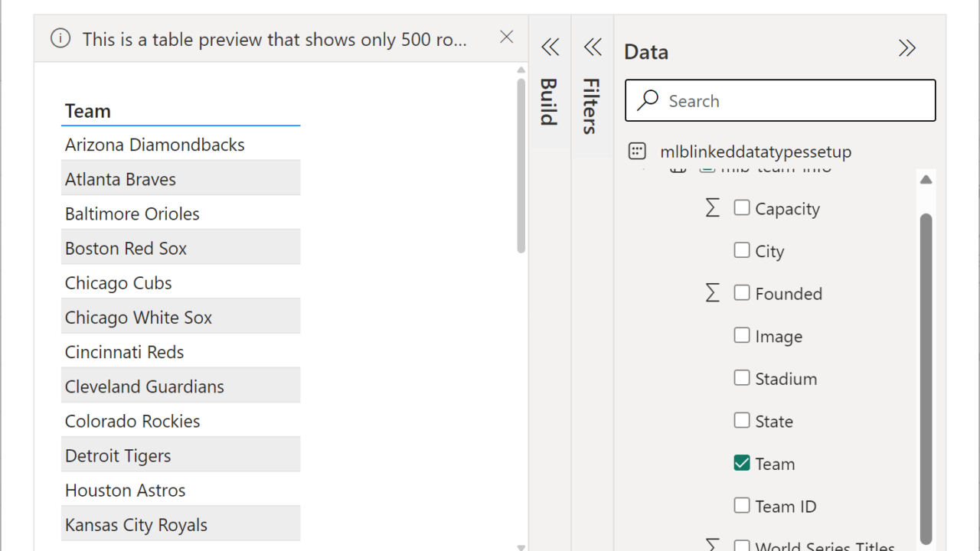Collapse the Data pane

907,48
